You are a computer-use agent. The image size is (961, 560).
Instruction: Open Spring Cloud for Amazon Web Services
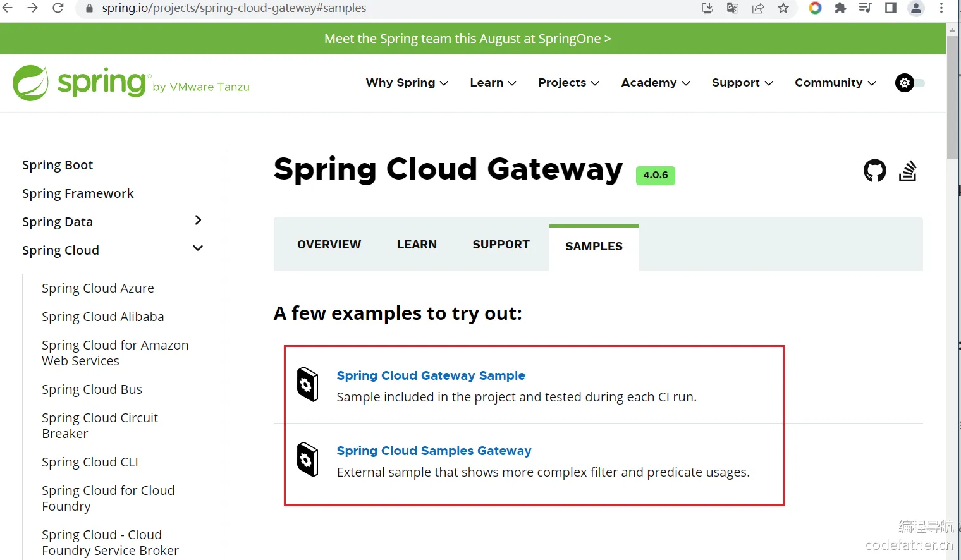(x=115, y=353)
